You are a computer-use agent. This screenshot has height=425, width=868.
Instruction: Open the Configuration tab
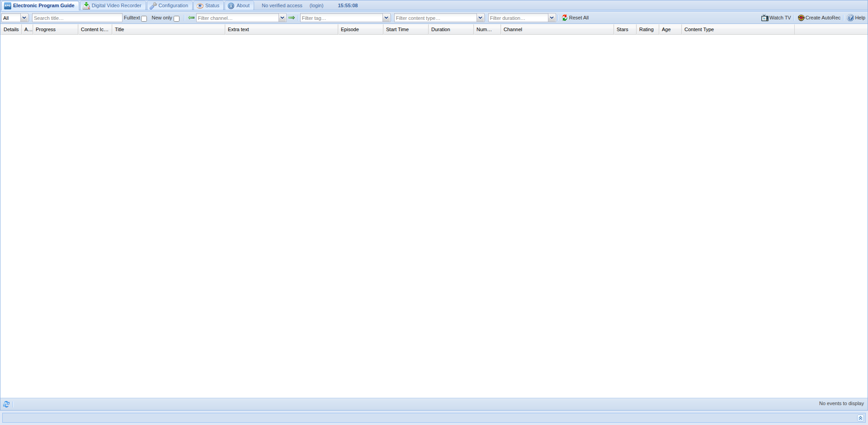click(170, 5)
